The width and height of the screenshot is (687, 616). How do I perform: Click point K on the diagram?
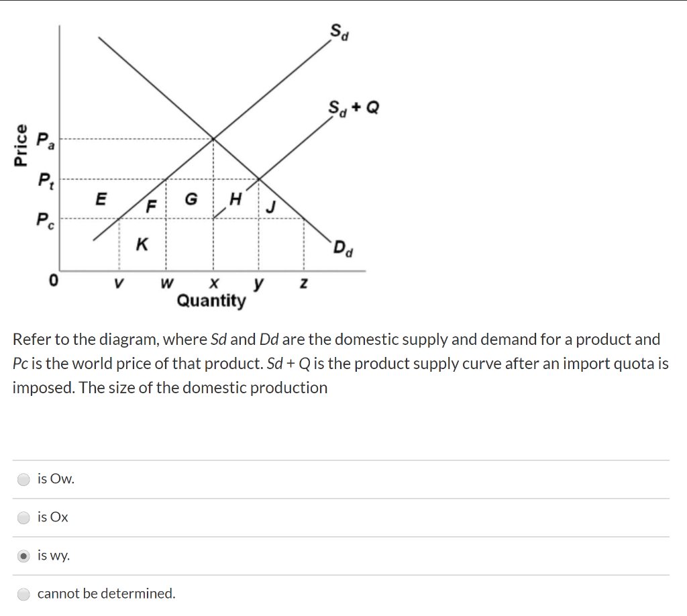pos(142,244)
